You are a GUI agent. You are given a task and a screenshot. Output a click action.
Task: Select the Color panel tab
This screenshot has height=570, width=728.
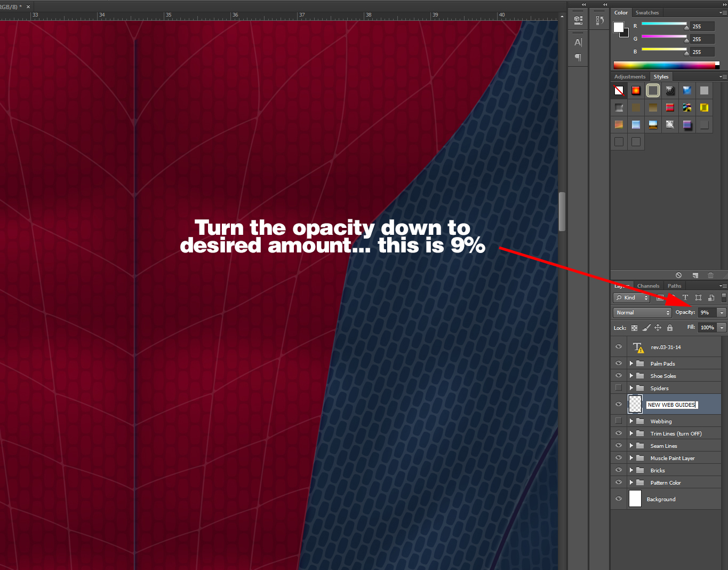pyautogui.click(x=621, y=13)
